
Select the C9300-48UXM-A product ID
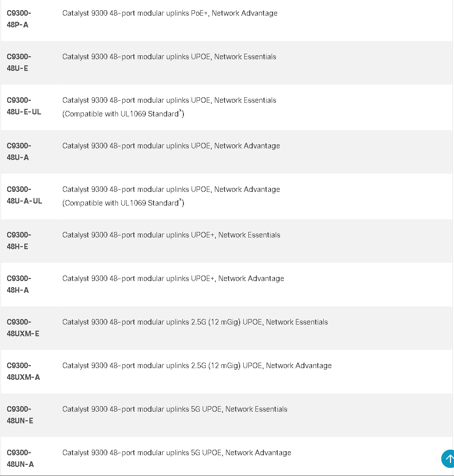(x=23, y=371)
